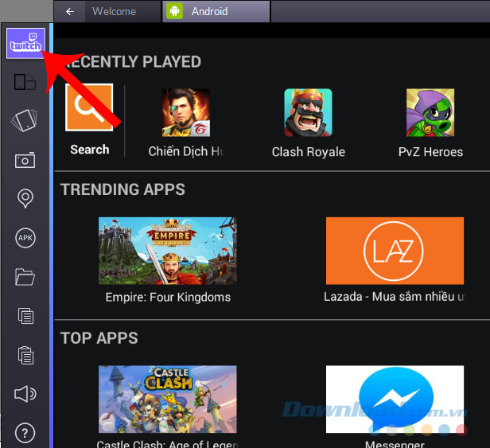The image size is (490, 448).
Task: Click the TRENDING APPS heading
Action: (x=122, y=189)
